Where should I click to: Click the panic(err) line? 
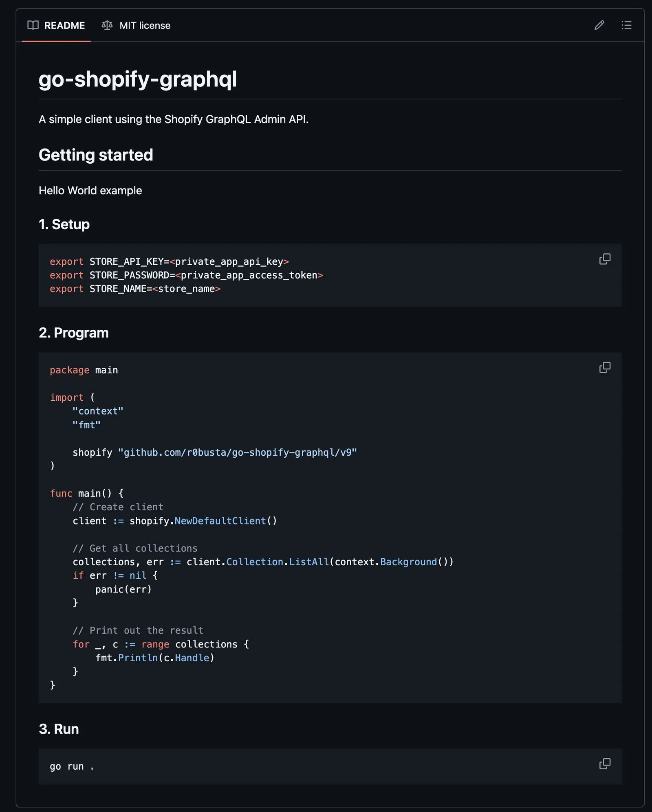[x=123, y=589]
